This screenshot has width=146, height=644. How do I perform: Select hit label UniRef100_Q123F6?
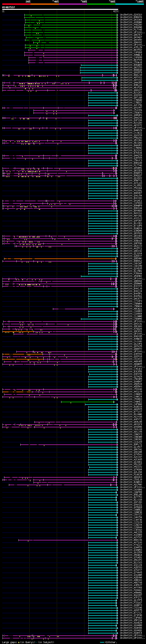pos(131,344)
